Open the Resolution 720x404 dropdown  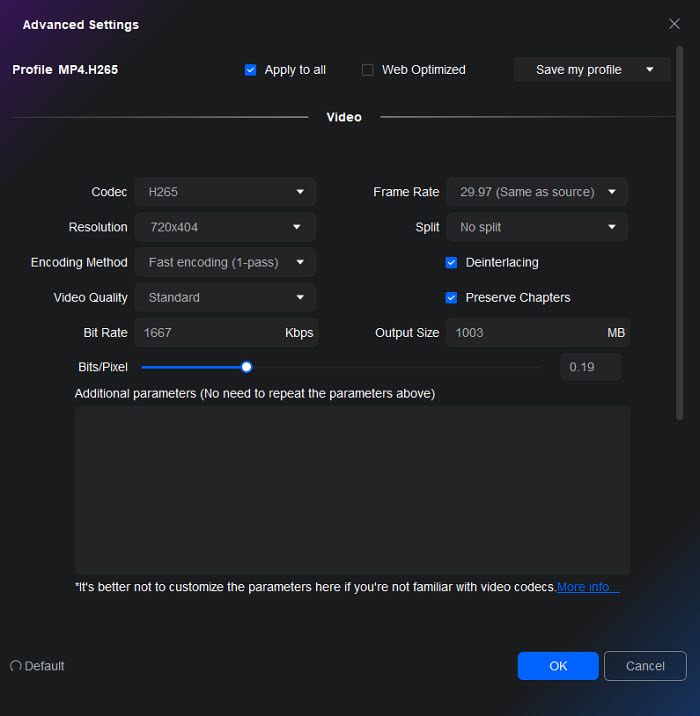coord(225,227)
